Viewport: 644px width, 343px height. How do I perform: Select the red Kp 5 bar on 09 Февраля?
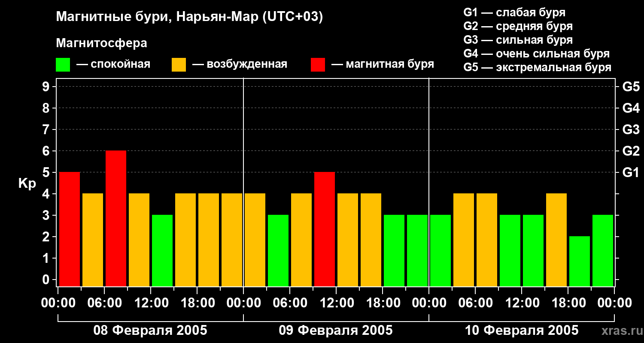click(325, 229)
